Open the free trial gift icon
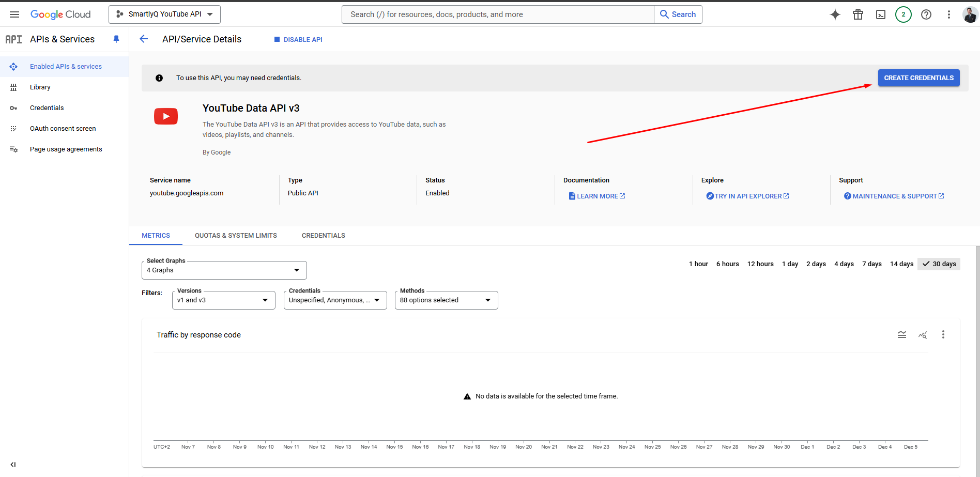 click(858, 14)
